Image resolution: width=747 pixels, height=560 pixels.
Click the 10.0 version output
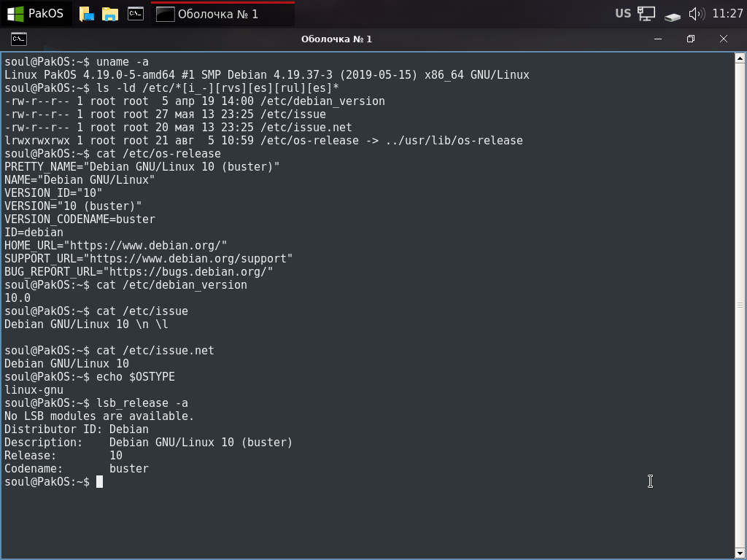[x=18, y=298]
